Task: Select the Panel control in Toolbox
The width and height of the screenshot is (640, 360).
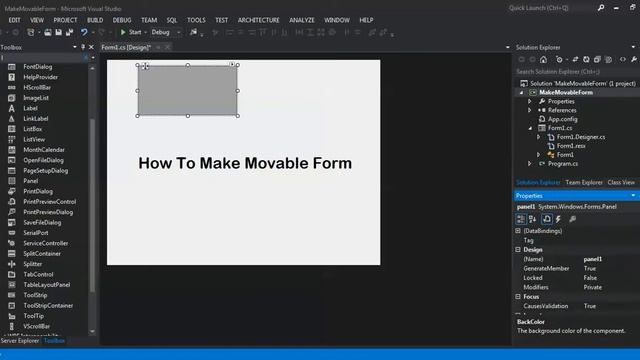Action: 31,181
